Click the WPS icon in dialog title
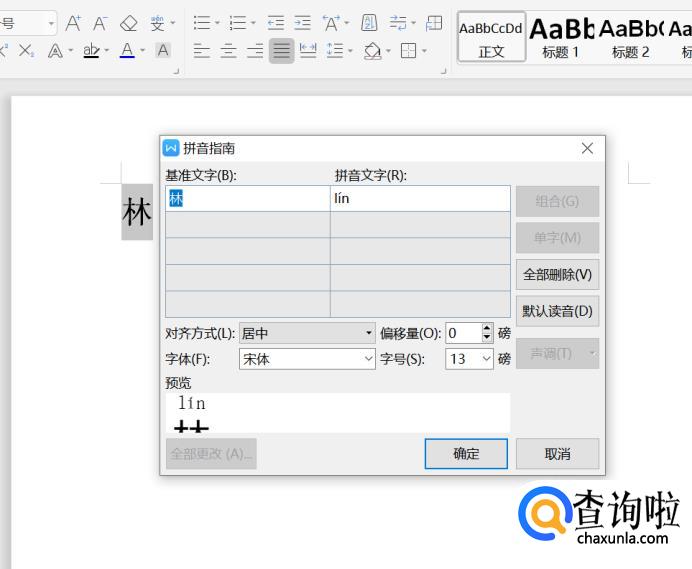692x569 pixels. coord(171,148)
